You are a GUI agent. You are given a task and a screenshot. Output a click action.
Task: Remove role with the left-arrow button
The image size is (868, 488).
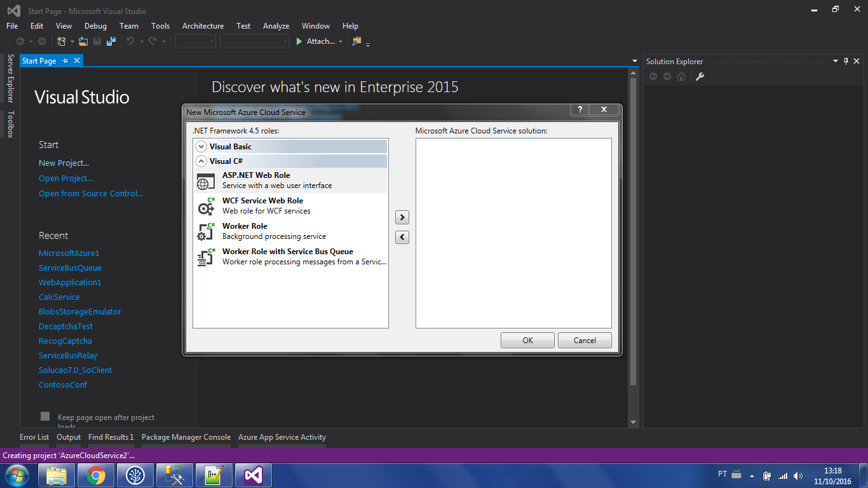tap(402, 237)
